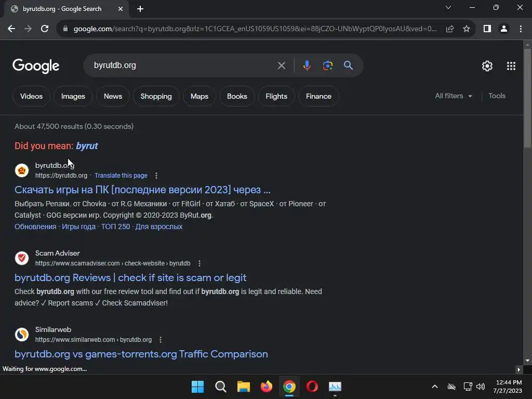Image resolution: width=532 pixels, height=399 pixels.
Task: Open the Chrome side panel icon
Action: point(487,29)
